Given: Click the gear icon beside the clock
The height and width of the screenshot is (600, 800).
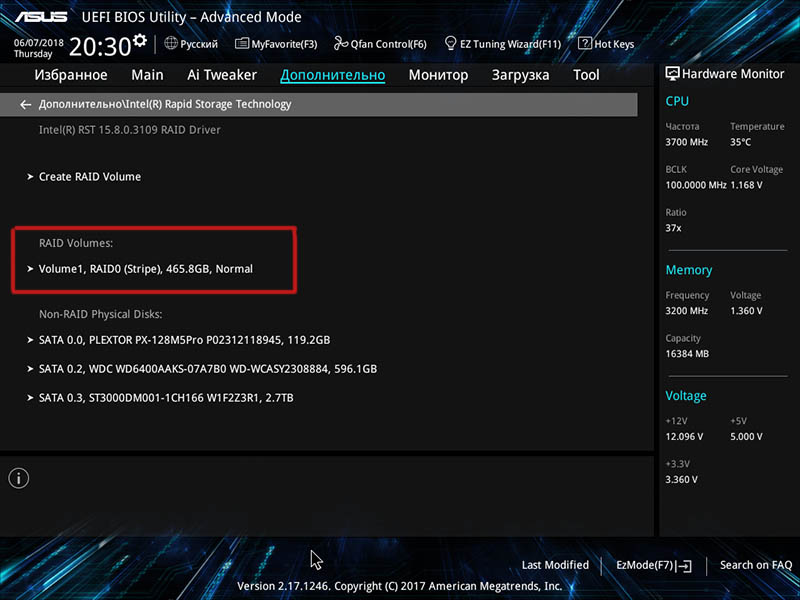Looking at the screenshot, I should tap(140, 40).
